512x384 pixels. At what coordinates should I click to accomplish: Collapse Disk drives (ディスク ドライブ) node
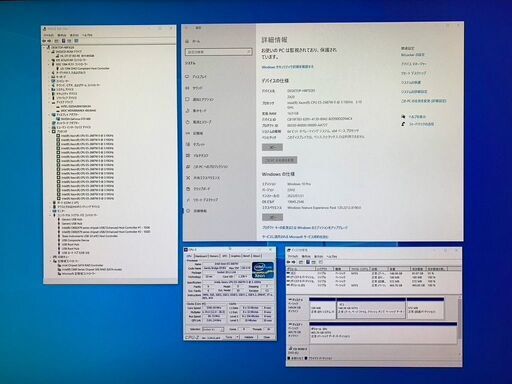49,102
